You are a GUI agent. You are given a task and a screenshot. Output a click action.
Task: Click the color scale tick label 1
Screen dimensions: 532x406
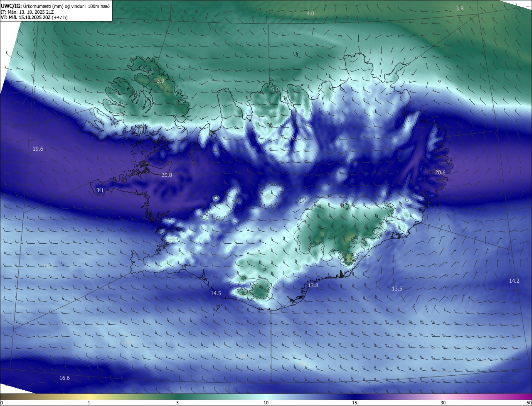click(x=89, y=403)
